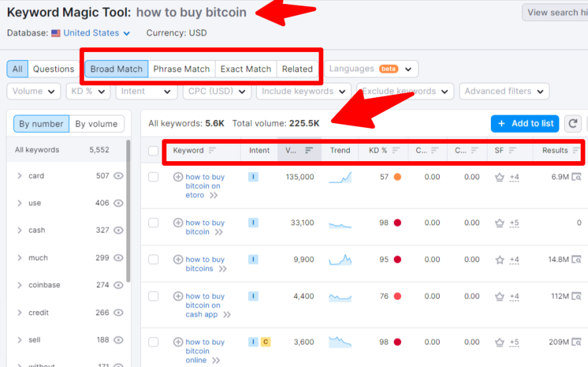Select the Phrase Match tab
This screenshot has height=367, width=588.
[x=182, y=69]
